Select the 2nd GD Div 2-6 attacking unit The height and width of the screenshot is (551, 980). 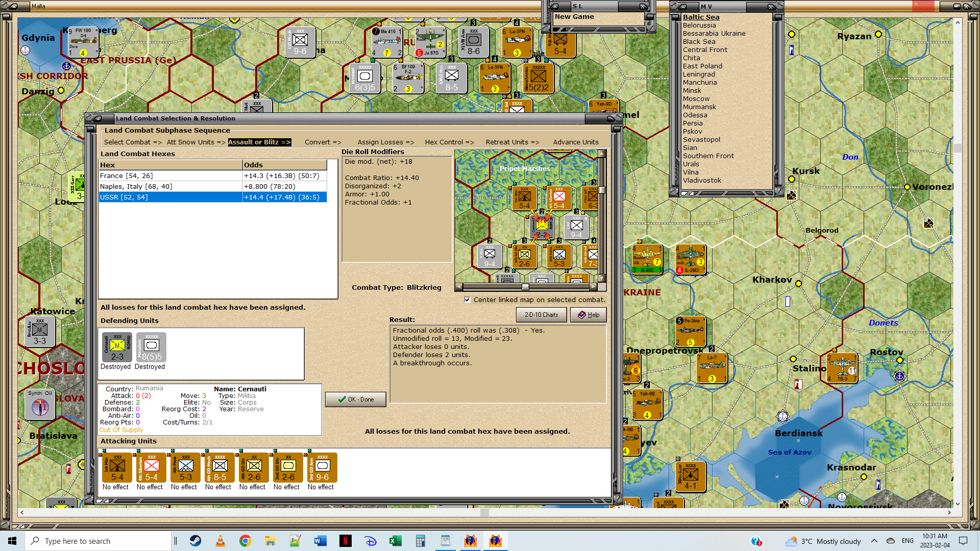tap(288, 468)
